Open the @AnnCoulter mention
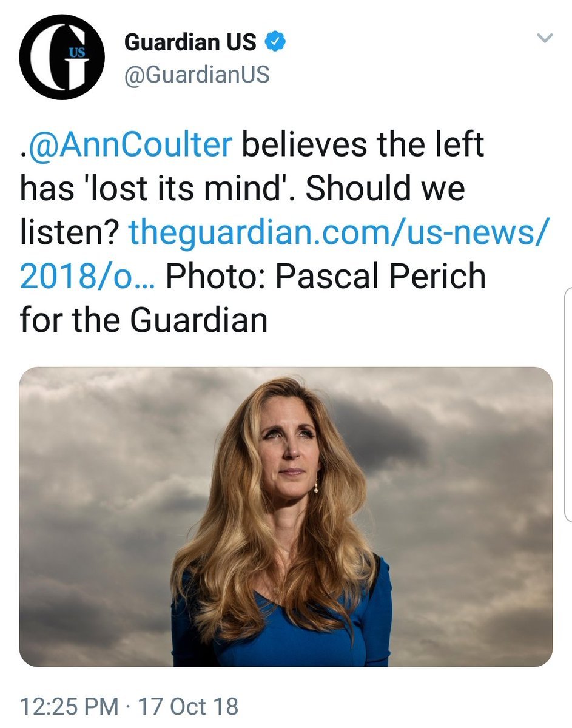The image size is (572, 728). pos(129,146)
